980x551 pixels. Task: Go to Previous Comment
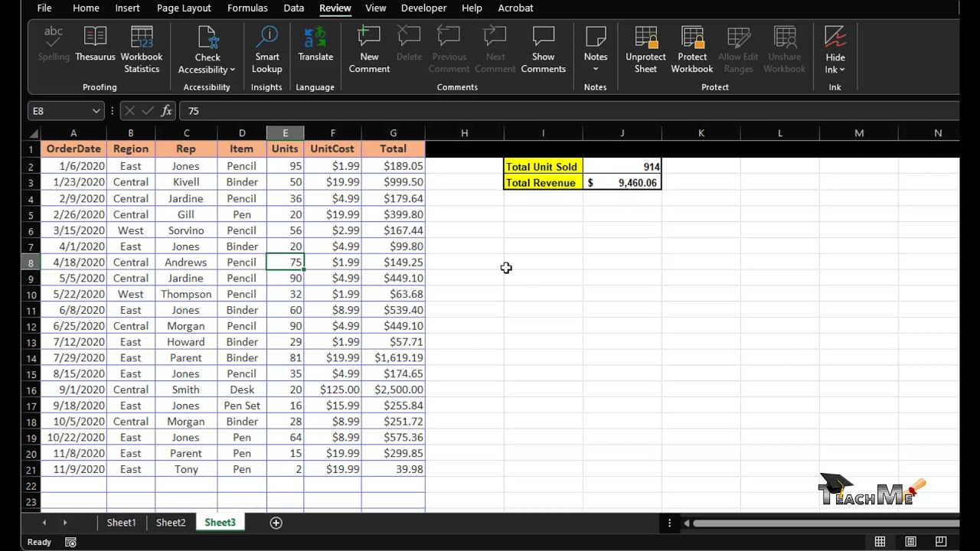point(449,50)
